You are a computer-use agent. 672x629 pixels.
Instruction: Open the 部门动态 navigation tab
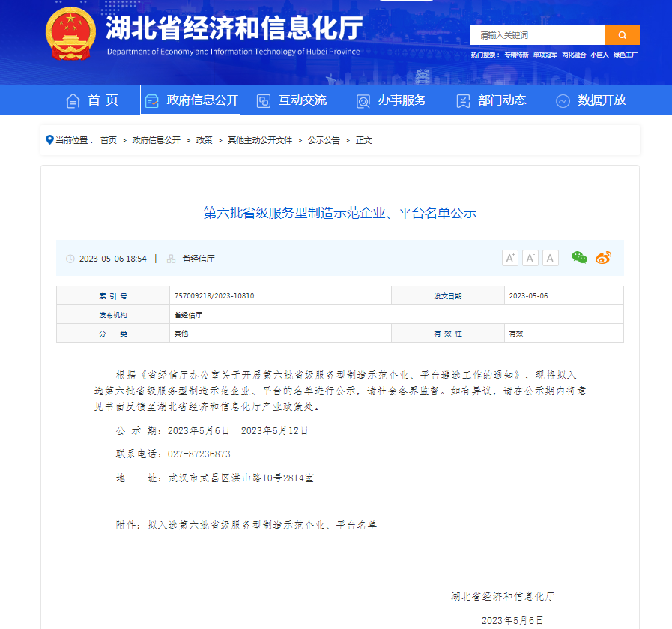point(491,100)
